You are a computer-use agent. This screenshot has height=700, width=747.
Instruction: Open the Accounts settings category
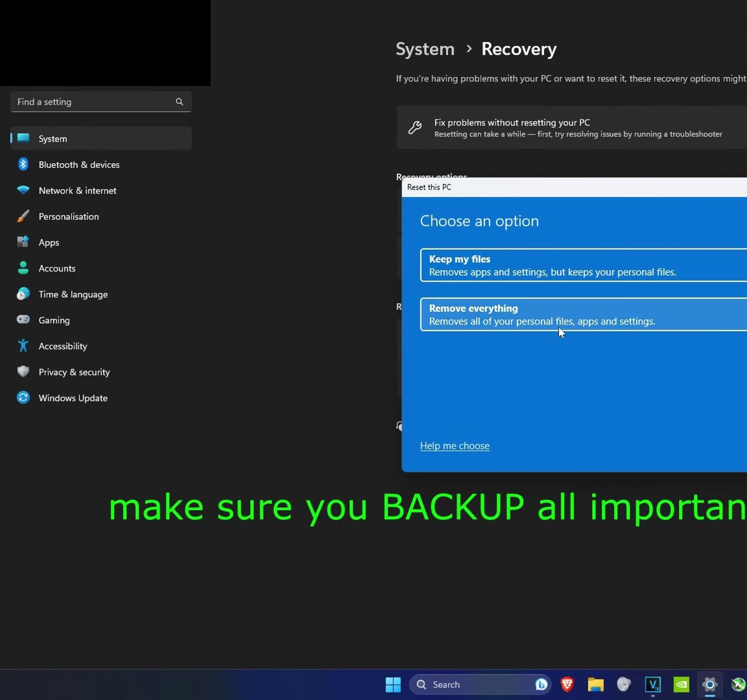click(x=101, y=268)
